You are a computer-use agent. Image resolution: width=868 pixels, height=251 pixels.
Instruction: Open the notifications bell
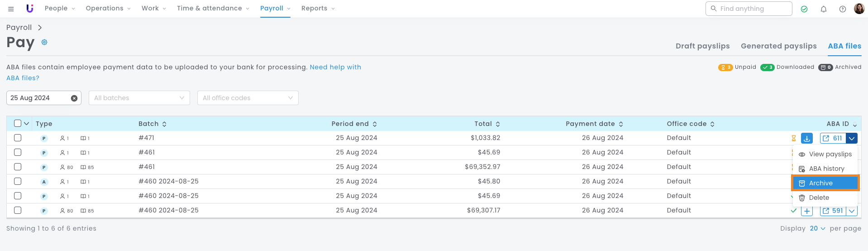pyautogui.click(x=824, y=9)
